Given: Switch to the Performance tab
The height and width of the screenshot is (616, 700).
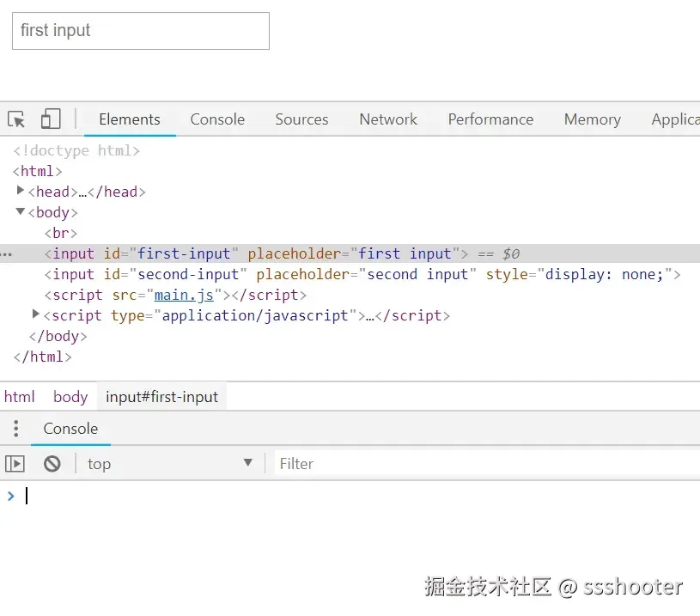Looking at the screenshot, I should pos(490,119).
